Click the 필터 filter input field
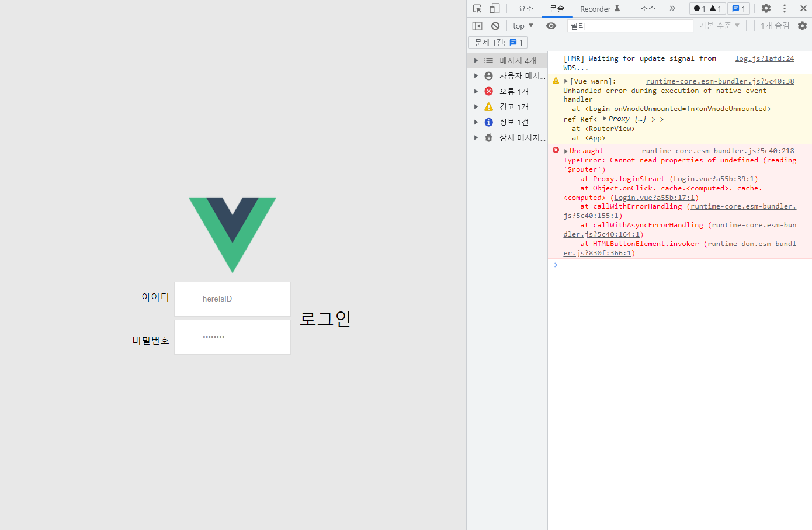The image size is (812, 530). click(630, 26)
